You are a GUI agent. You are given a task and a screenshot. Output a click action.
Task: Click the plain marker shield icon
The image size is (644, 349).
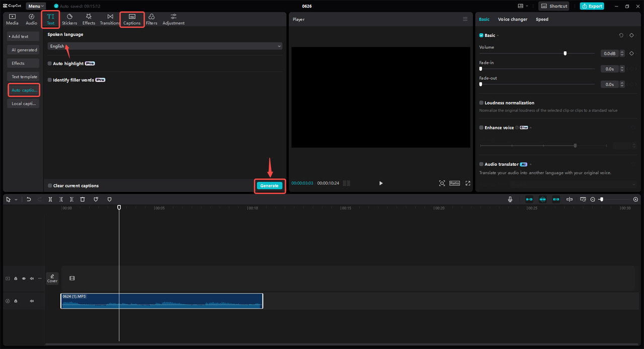(x=109, y=199)
